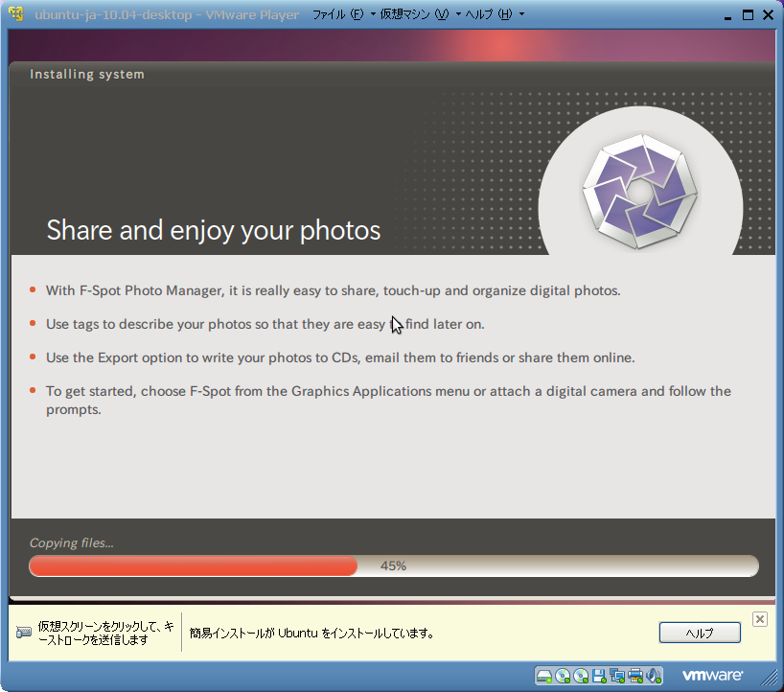Click the 仮想スクリーンをクリックして hint text

106,633
